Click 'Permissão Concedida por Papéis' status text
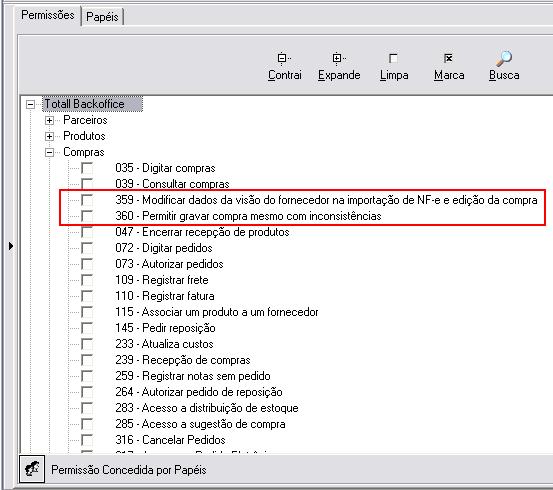 coord(129,470)
